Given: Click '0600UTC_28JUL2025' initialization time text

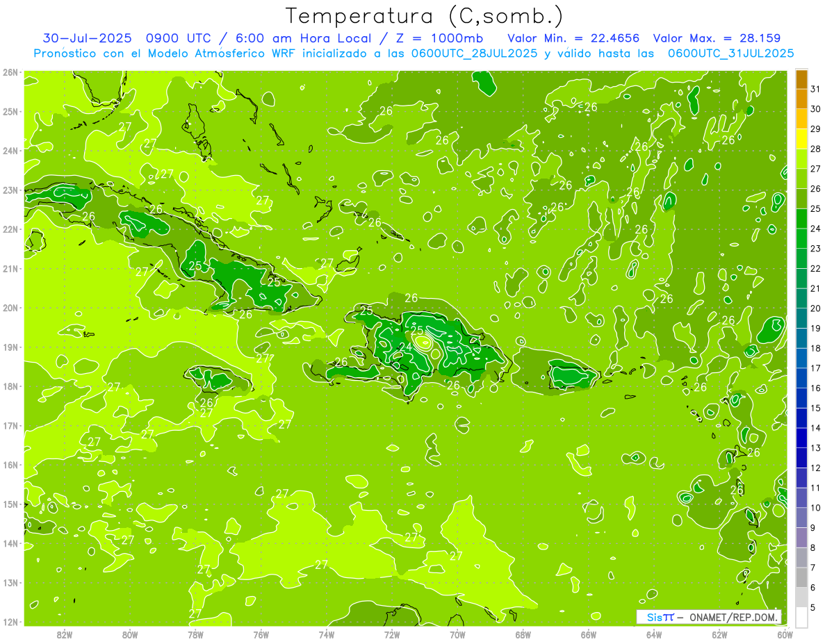Looking at the screenshot, I should (x=474, y=53).
